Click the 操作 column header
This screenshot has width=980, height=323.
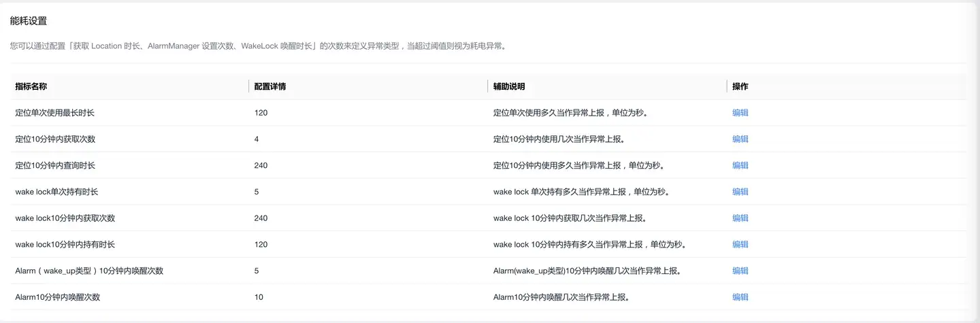tap(740, 86)
